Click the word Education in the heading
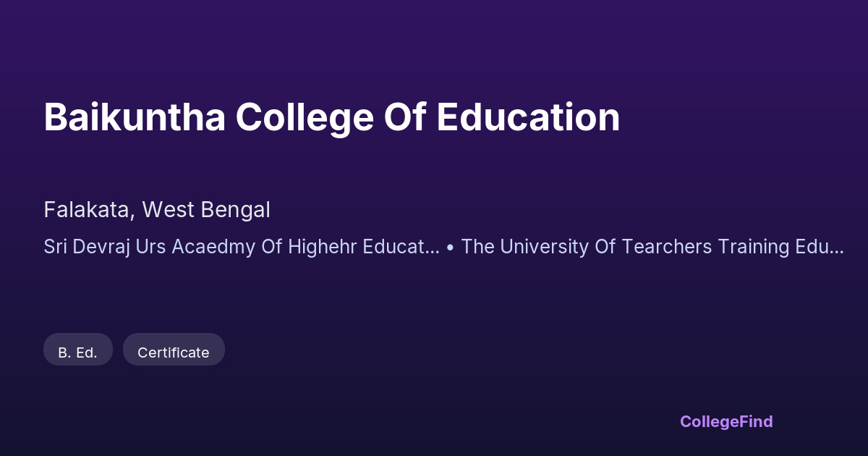 [x=527, y=117]
